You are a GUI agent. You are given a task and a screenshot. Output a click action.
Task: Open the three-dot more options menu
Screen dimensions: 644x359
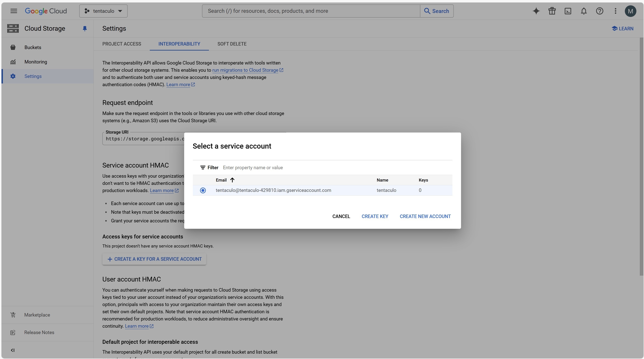point(616,11)
